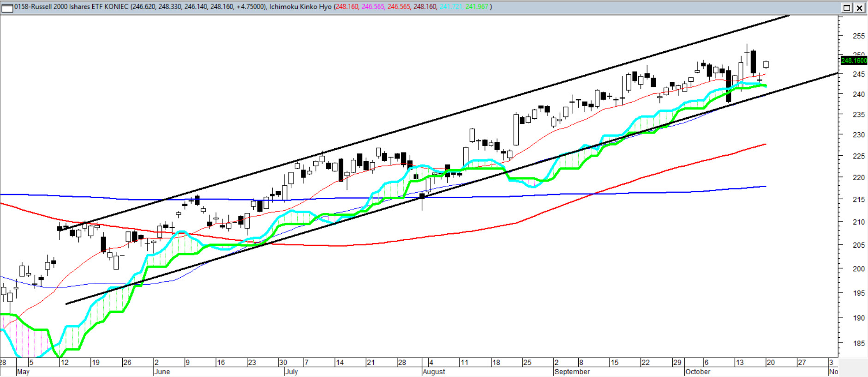Click the 'May' month label
Image resolution: width=868 pixels, height=377 pixels.
[x=23, y=371]
